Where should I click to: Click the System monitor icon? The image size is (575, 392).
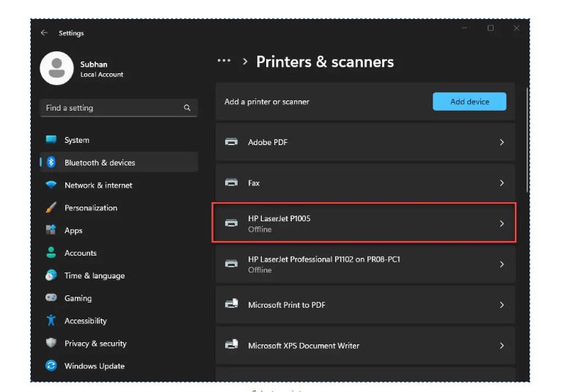(51, 140)
